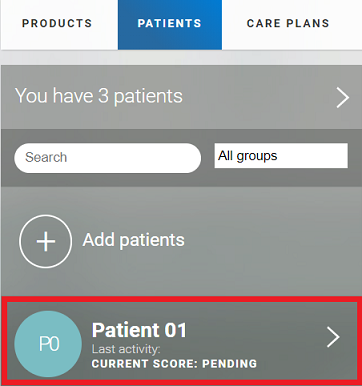Click the 'PRODUCTS' label in top navigation

(x=57, y=23)
